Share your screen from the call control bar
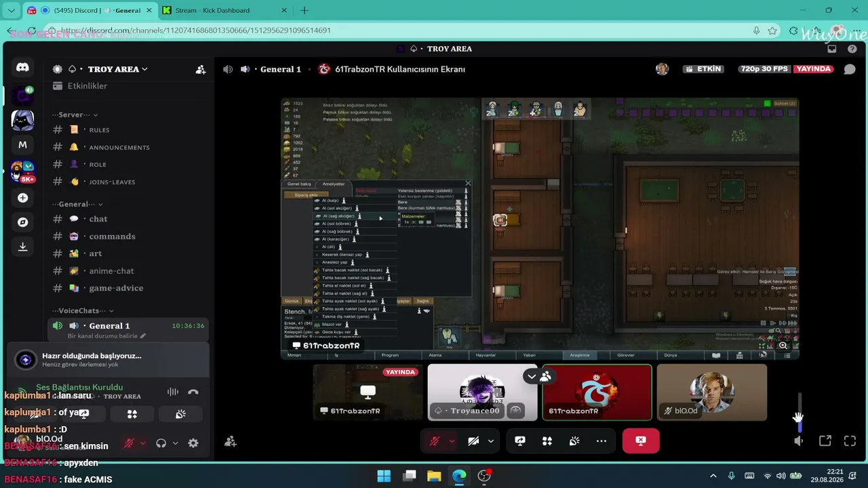Viewport: 868px width, 488px height. click(520, 441)
